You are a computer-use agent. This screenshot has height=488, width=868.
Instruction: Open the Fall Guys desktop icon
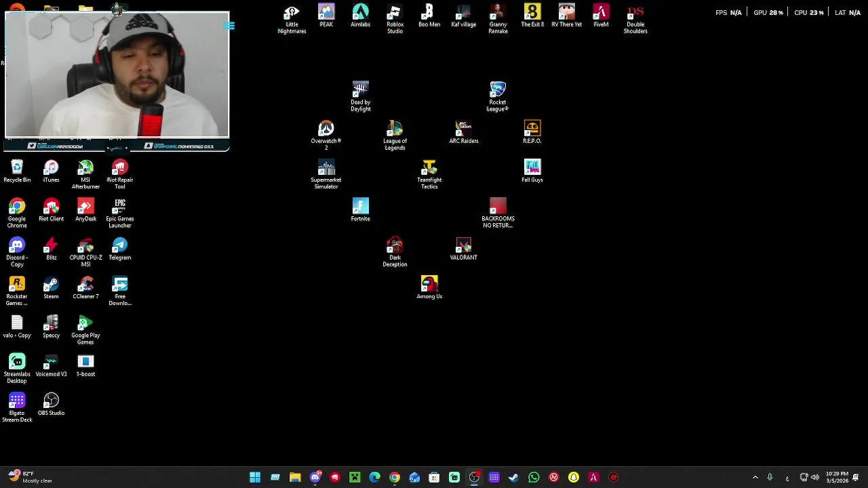532,171
